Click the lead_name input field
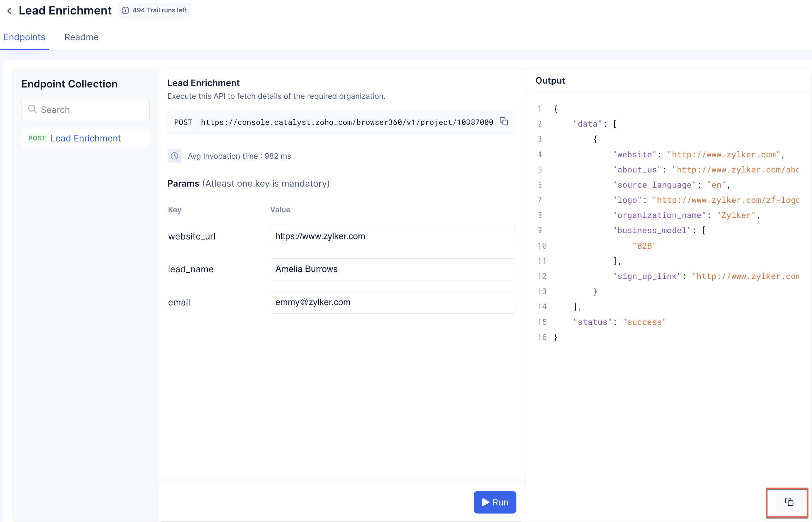The image size is (812, 522). tap(392, 269)
